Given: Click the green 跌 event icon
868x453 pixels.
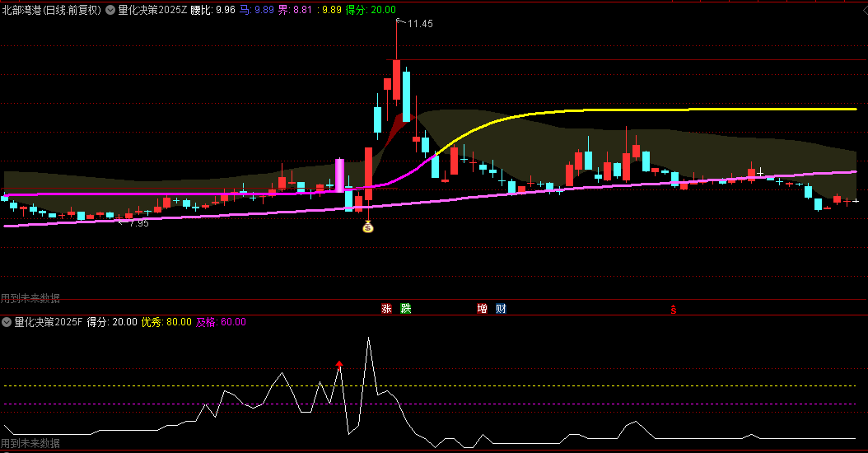Looking at the screenshot, I should [406, 309].
